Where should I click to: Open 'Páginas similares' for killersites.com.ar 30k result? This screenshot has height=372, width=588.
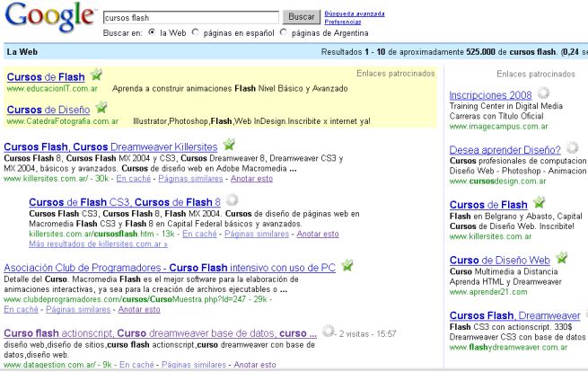tap(190, 179)
